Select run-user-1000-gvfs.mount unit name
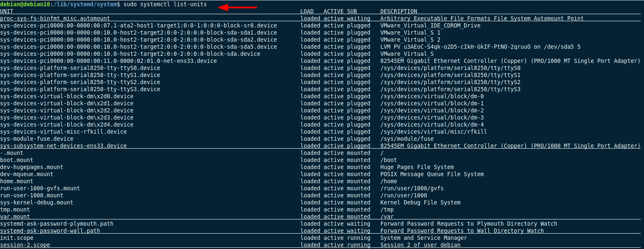This screenshot has width=644, height=249. pyautogui.click(x=40, y=188)
